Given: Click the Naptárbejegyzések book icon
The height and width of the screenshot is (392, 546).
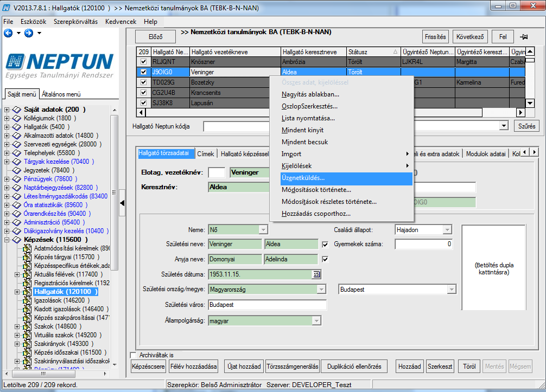Looking at the screenshot, I should coord(17,188).
